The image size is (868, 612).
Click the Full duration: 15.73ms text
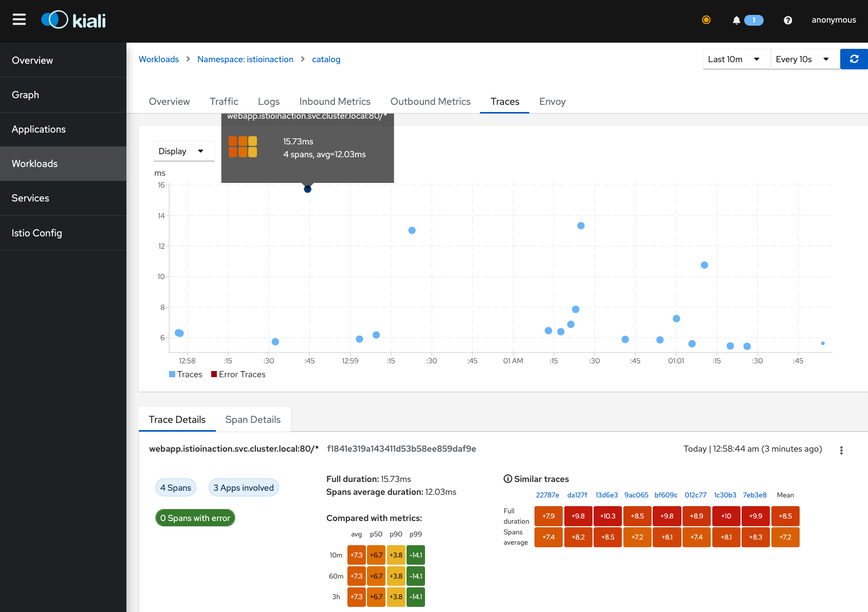(x=368, y=479)
